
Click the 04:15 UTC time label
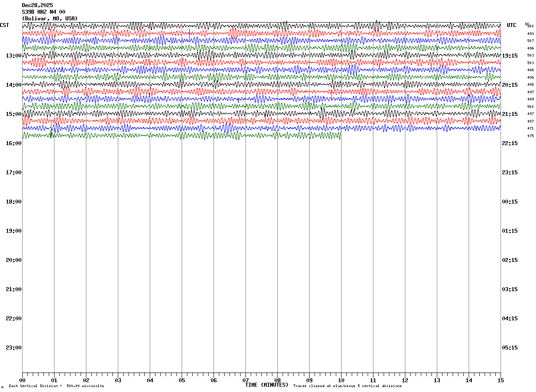click(x=510, y=319)
